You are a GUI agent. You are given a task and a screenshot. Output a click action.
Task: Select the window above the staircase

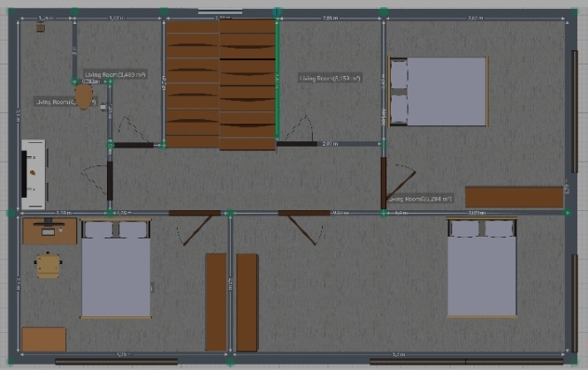[220, 12]
